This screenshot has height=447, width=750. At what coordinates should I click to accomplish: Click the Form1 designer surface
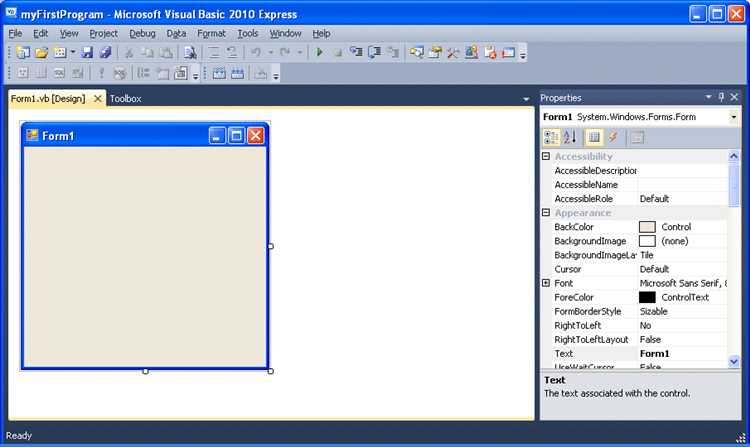point(145,257)
